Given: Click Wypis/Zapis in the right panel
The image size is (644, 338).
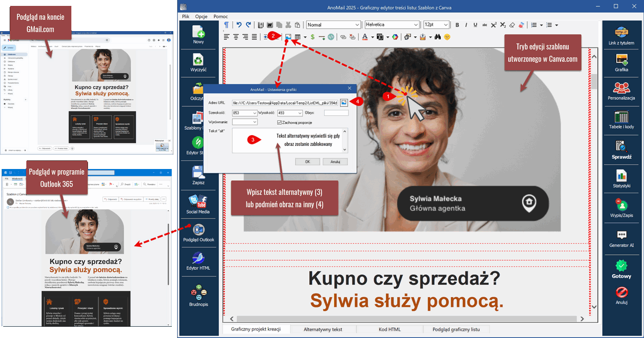Looking at the screenshot, I should [x=621, y=208].
